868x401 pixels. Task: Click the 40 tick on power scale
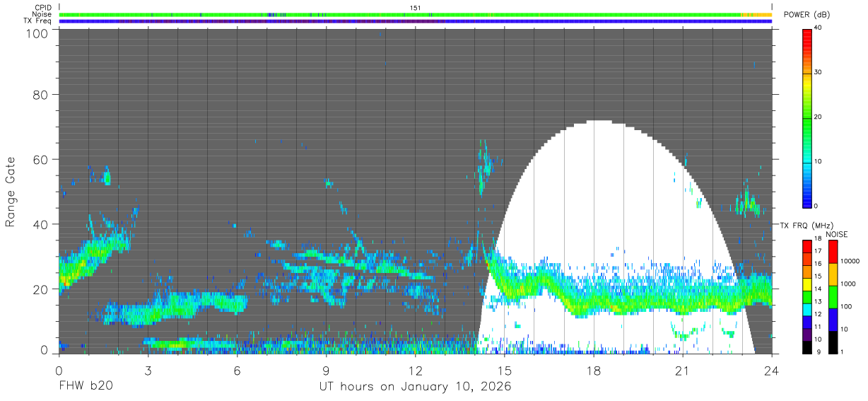coord(817,28)
